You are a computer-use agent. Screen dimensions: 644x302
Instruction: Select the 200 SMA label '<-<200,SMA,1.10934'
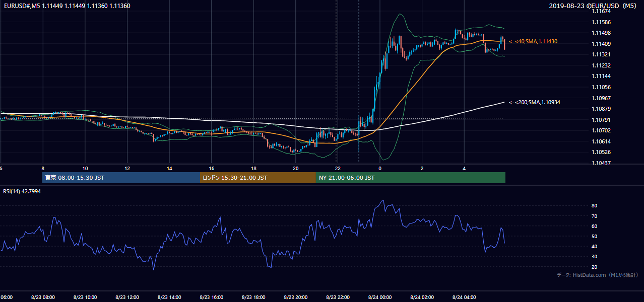tap(535, 102)
